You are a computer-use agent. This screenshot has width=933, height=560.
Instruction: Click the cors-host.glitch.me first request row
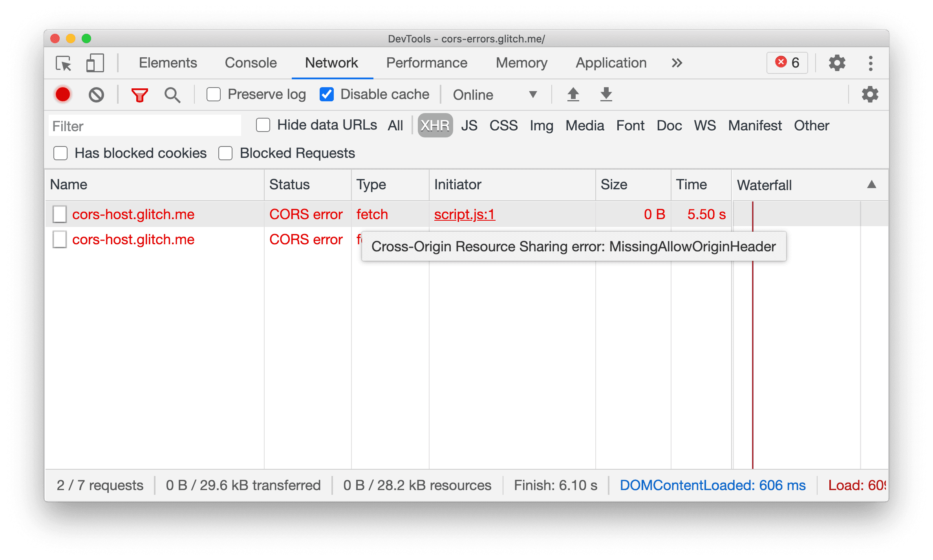click(x=133, y=214)
